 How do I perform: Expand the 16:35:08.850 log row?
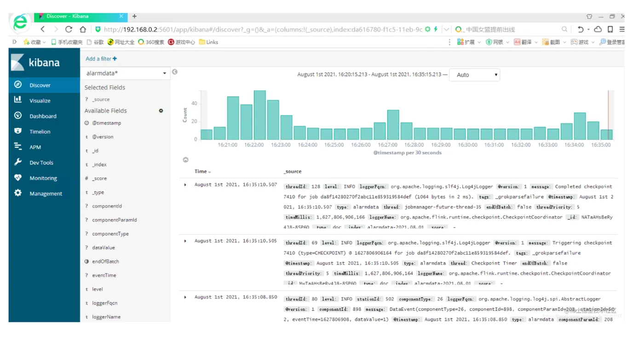(185, 297)
